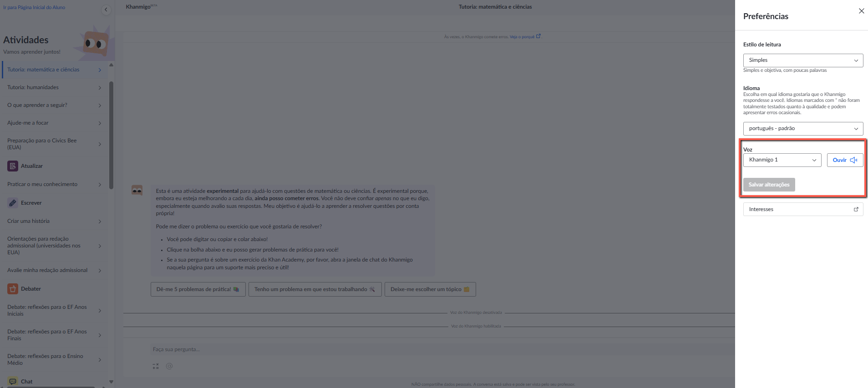Viewport: 868px width, 388px height.
Task: Click the chevron beside Praticar o meu conhecimento
Action: pyautogui.click(x=100, y=184)
